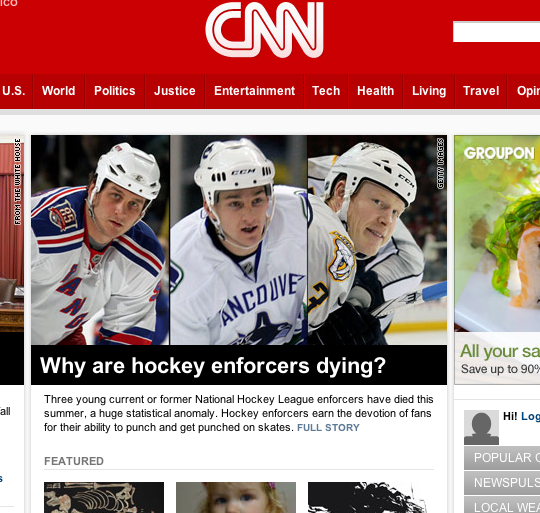Open the Entertainment section

[255, 91]
